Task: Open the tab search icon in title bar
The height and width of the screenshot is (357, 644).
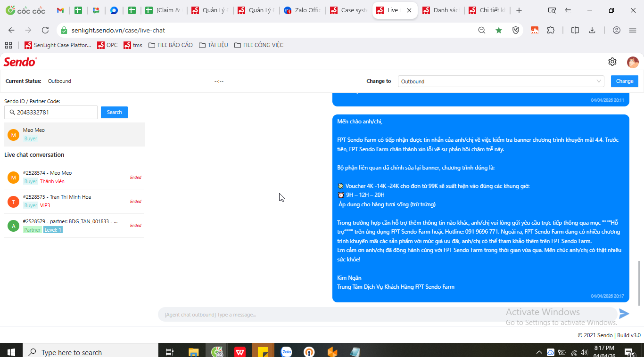Action: [552, 10]
